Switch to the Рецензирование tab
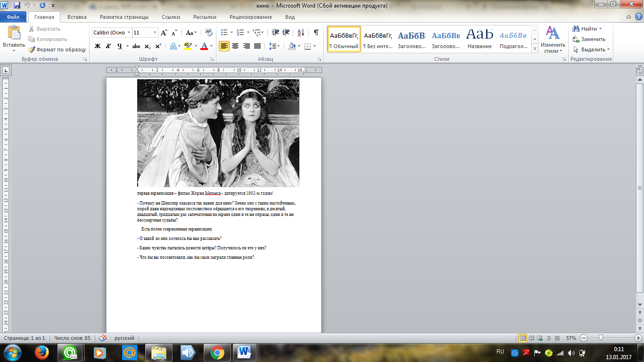 click(x=250, y=17)
